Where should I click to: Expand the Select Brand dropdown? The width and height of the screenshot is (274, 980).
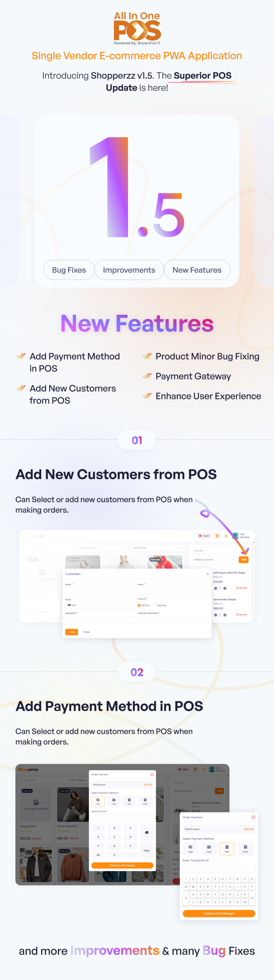point(157,548)
